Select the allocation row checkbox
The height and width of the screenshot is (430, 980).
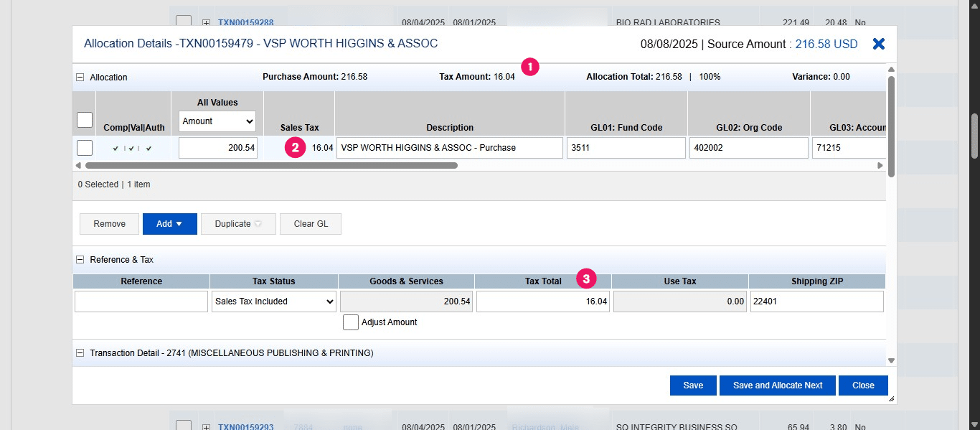(84, 147)
